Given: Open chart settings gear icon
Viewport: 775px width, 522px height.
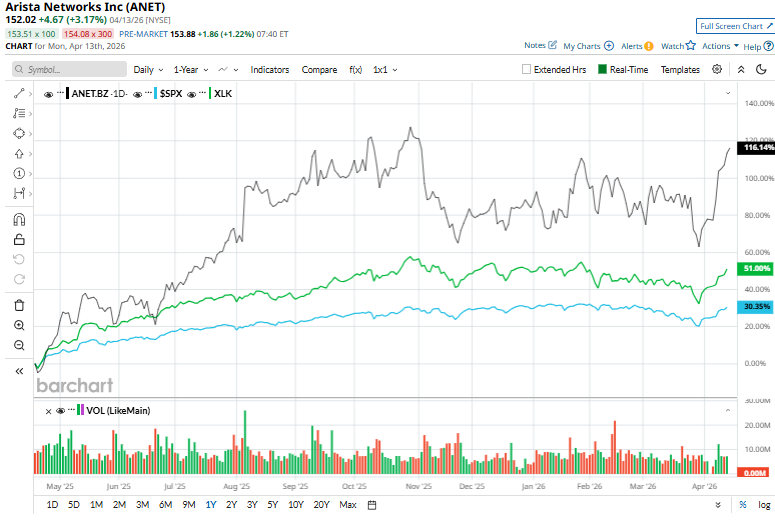Looking at the screenshot, I should [x=717, y=70].
